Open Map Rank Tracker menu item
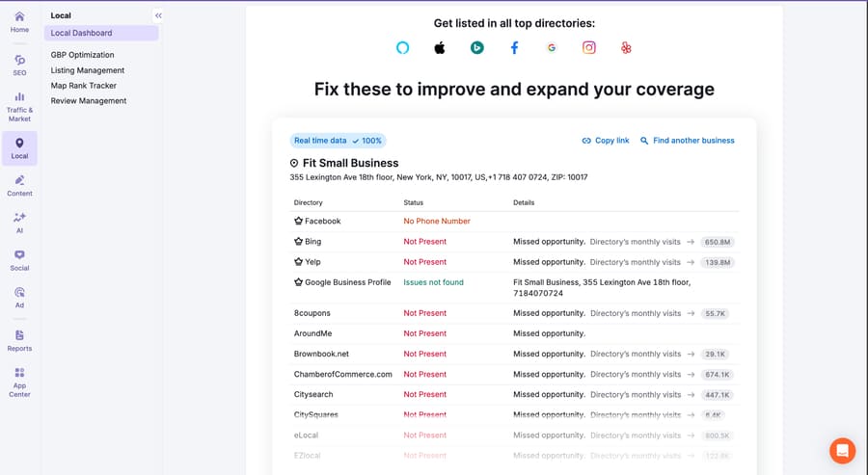 (x=84, y=86)
